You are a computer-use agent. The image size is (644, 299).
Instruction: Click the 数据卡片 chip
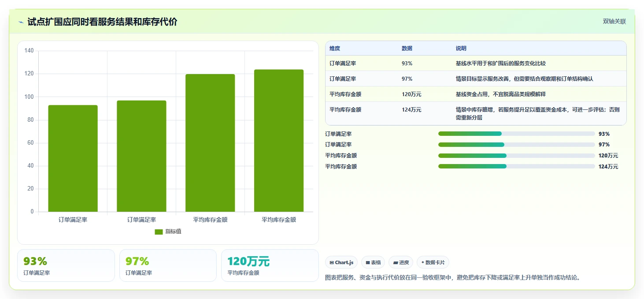point(433,262)
